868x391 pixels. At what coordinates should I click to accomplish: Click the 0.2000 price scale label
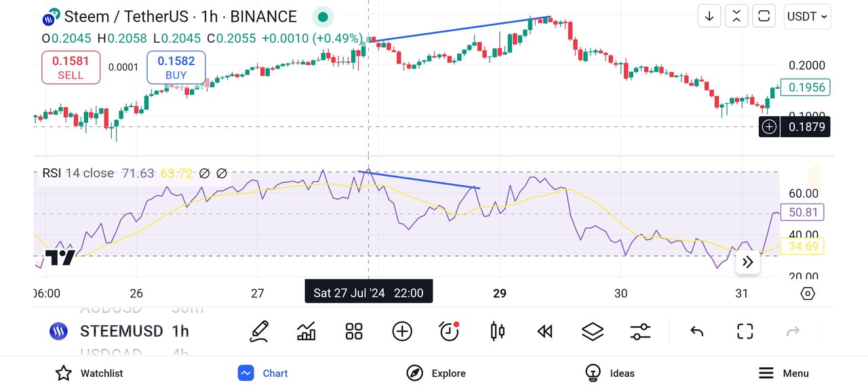[807, 65]
